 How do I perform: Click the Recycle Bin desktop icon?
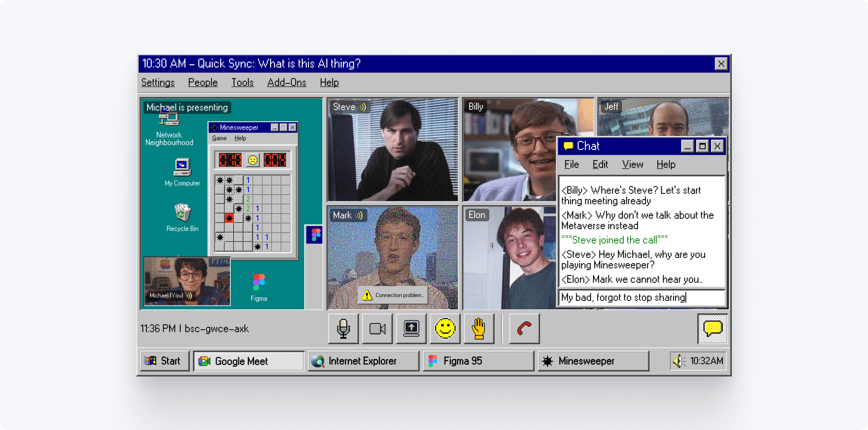click(x=182, y=217)
